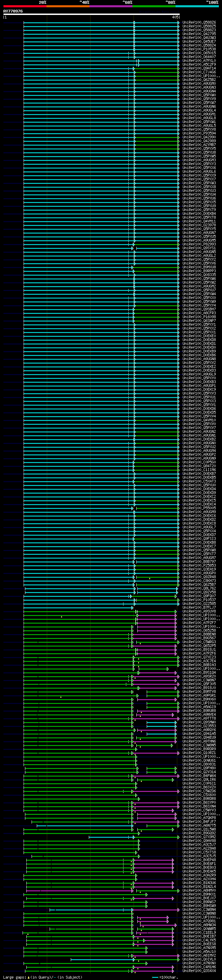Select hit label UniRef100_A3C7E4

tap(199, 661)
